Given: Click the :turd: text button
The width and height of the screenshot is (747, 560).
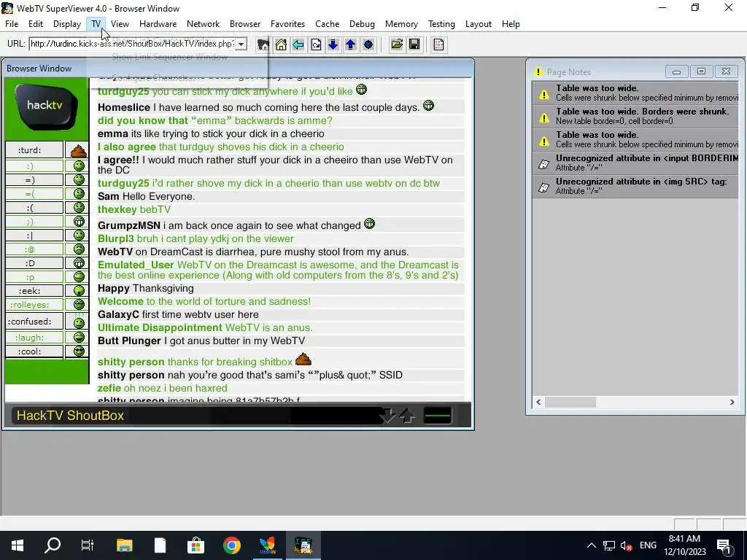Looking at the screenshot, I should click(x=34, y=150).
